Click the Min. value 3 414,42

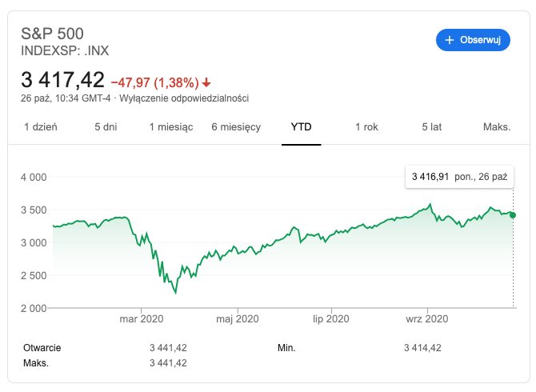pyautogui.click(x=422, y=348)
